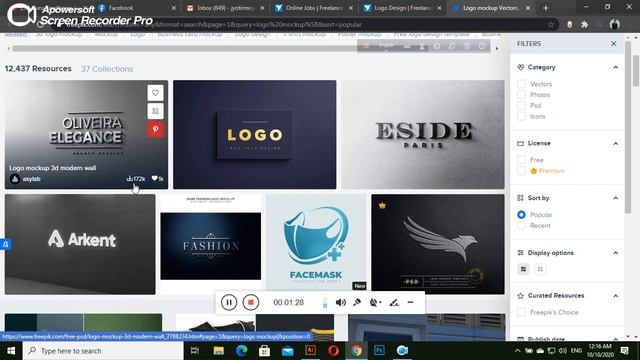The width and height of the screenshot is (640, 360).
Task: Open the 37 Collections link
Action: (107, 69)
